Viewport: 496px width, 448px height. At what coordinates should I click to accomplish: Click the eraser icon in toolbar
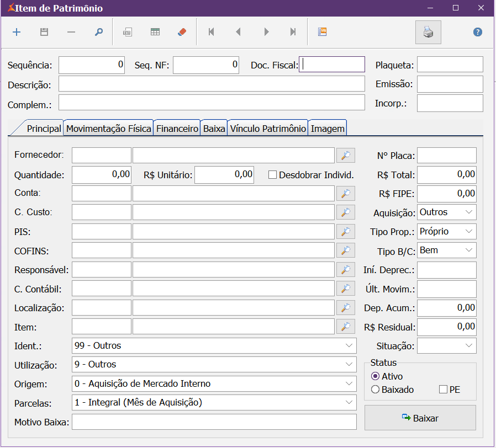tap(182, 32)
